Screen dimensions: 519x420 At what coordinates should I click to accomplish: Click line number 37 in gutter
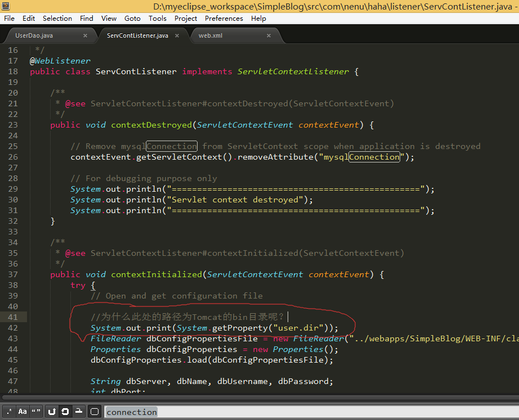point(13,274)
